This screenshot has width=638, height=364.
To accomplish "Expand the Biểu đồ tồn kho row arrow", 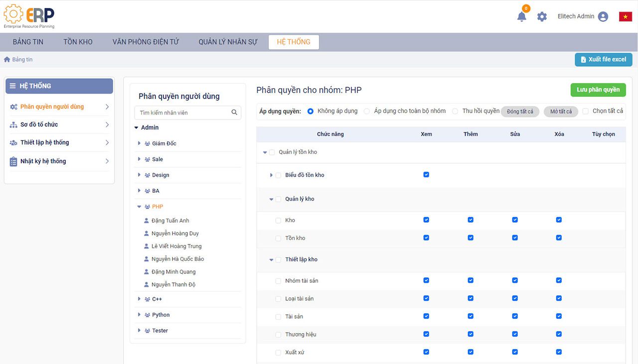I will pyautogui.click(x=271, y=175).
